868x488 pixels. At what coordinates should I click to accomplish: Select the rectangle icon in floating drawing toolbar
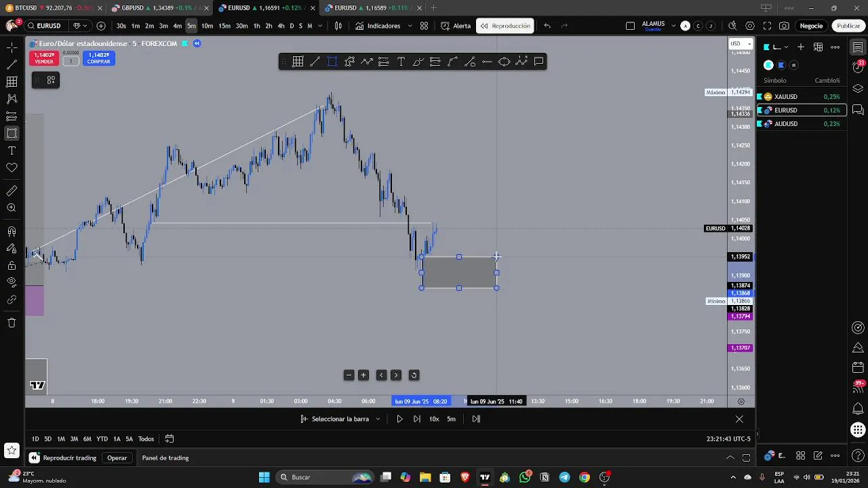coord(332,62)
